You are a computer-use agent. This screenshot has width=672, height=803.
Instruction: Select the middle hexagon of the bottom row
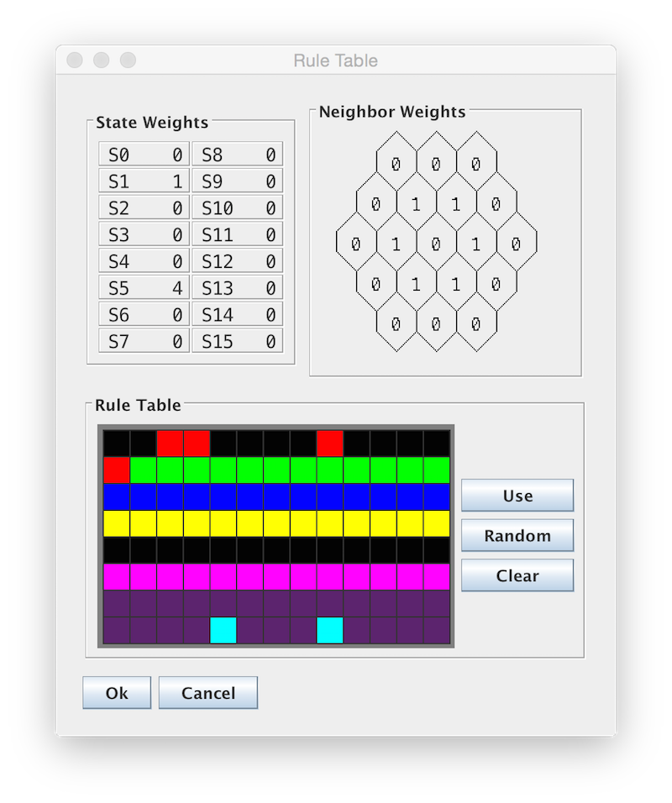pos(437,322)
